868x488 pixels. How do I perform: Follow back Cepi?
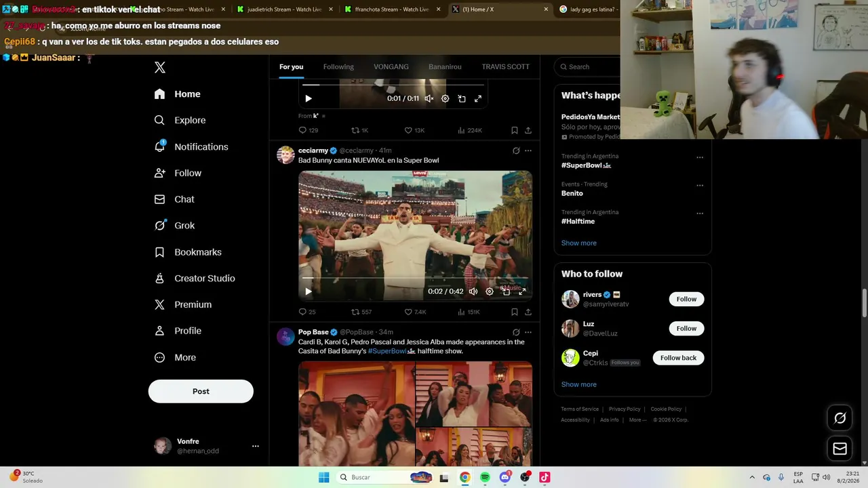point(678,358)
